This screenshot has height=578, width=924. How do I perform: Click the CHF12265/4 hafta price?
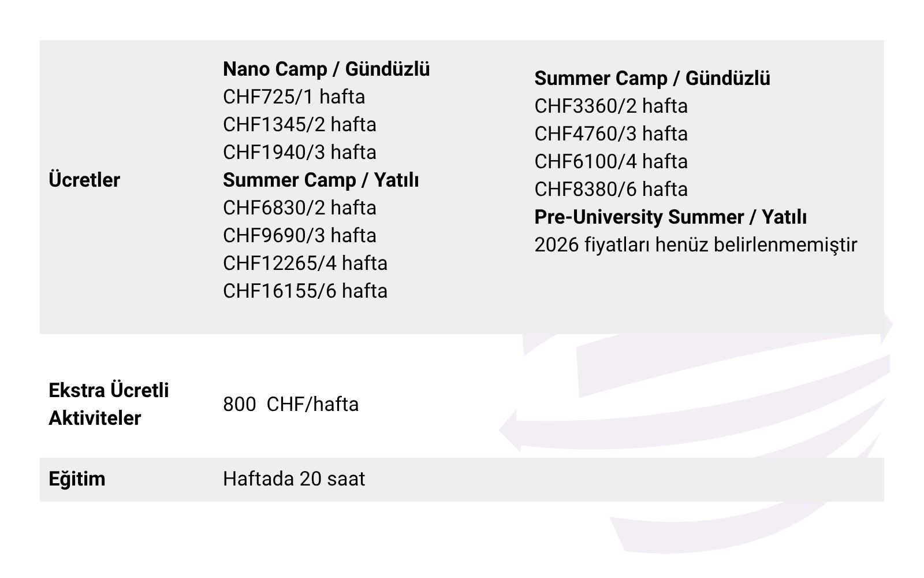tap(305, 263)
